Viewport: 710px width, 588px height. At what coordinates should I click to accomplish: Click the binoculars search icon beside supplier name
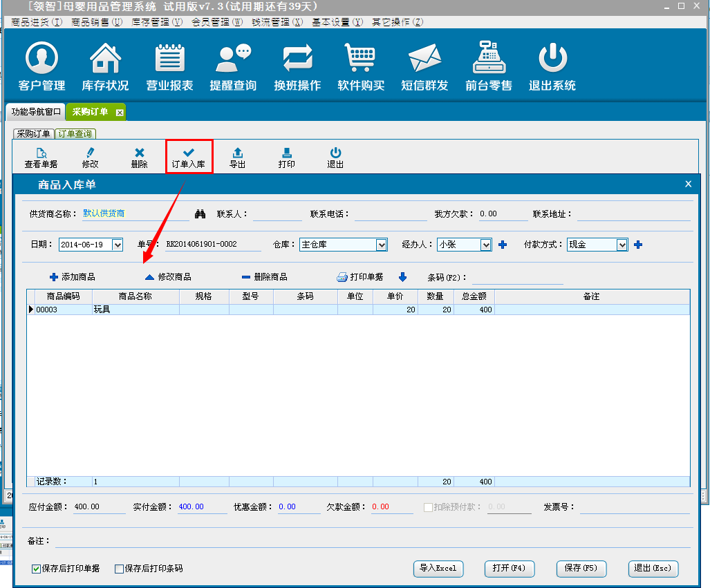point(200,214)
